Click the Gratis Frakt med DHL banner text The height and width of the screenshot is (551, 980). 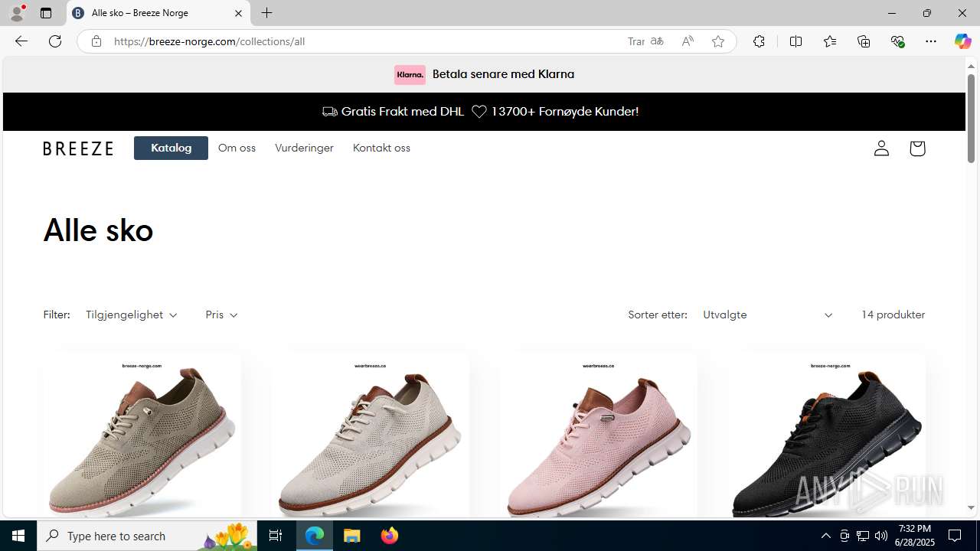[402, 111]
